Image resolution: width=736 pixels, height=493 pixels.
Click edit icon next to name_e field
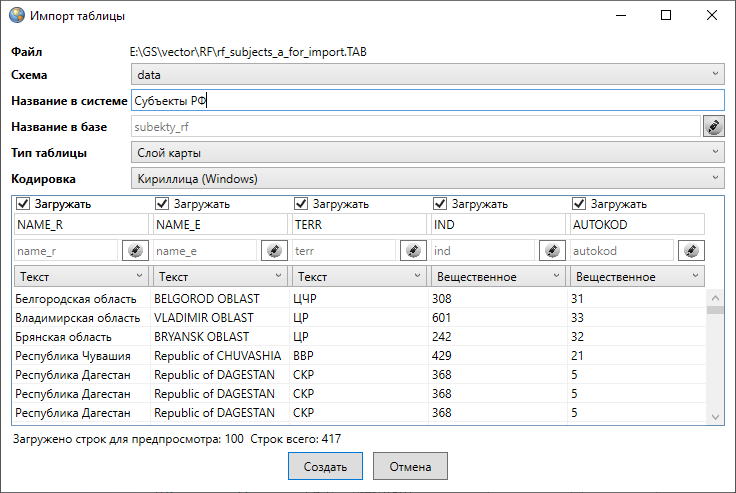click(273, 250)
